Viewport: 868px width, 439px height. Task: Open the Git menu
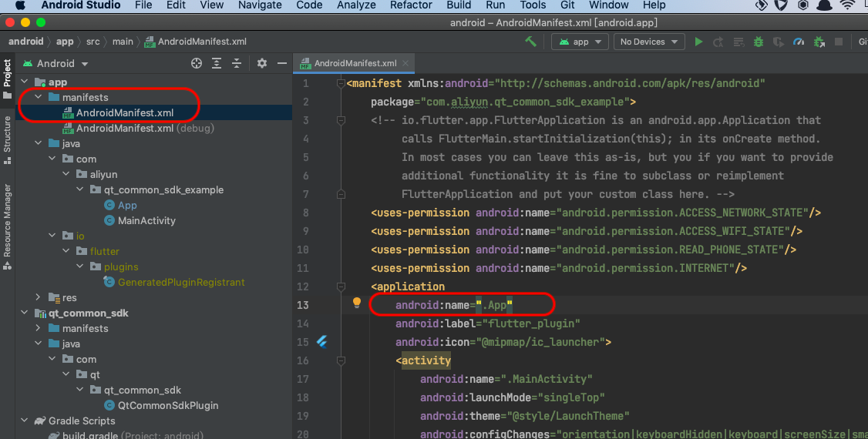(567, 5)
